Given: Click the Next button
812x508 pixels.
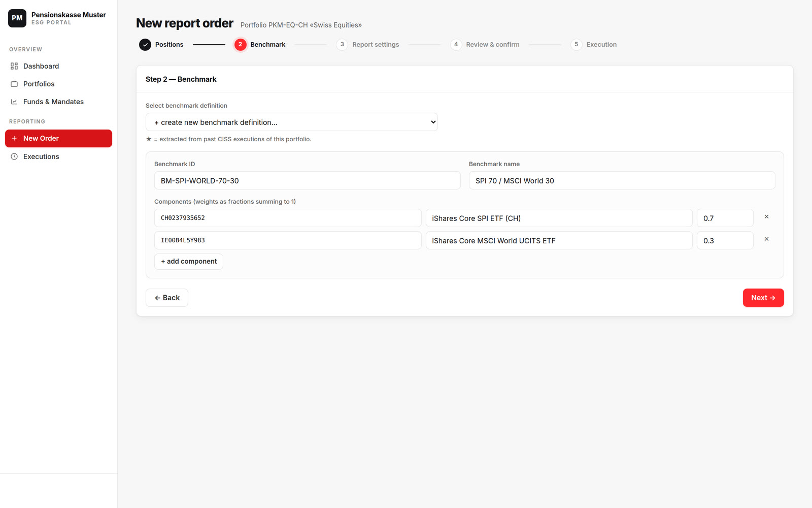Looking at the screenshot, I should tap(763, 298).
